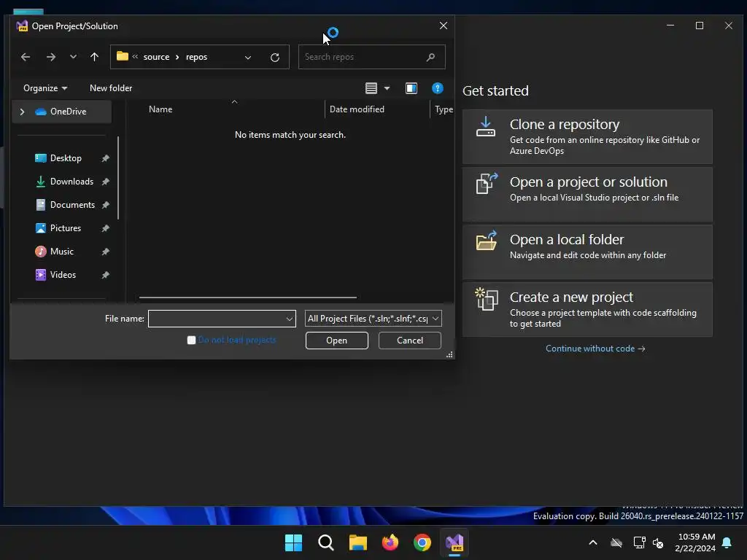Open the dialog Help icon
Viewport: 747px width, 560px height.
pos(438,88)
